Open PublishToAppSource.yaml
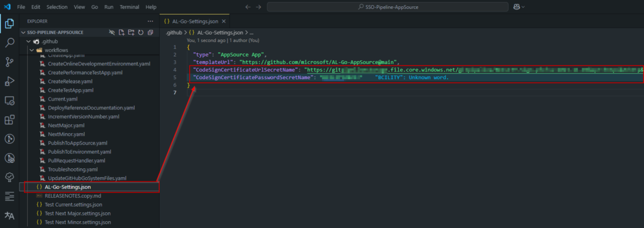 pos(77,143)
